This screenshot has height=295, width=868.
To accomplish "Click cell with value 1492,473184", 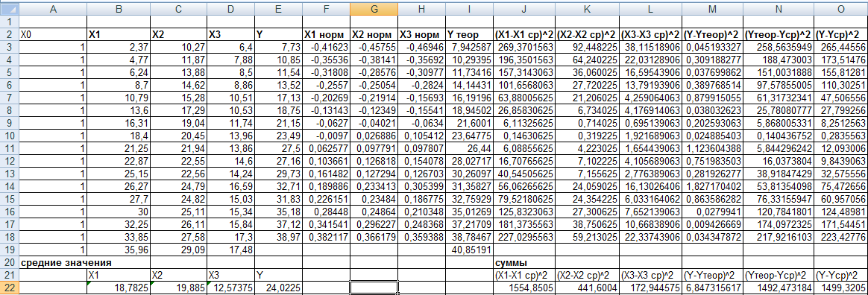I will pos(779,288).
